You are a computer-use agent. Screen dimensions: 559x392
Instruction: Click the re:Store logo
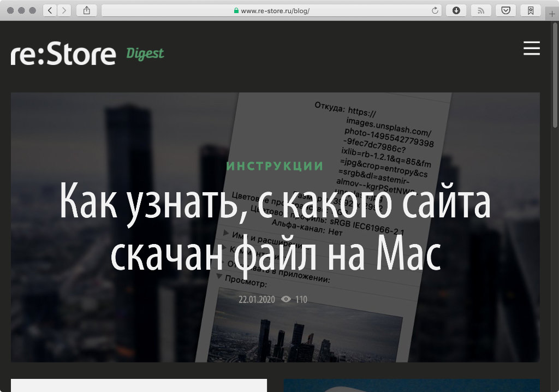(x=63, y=55)
